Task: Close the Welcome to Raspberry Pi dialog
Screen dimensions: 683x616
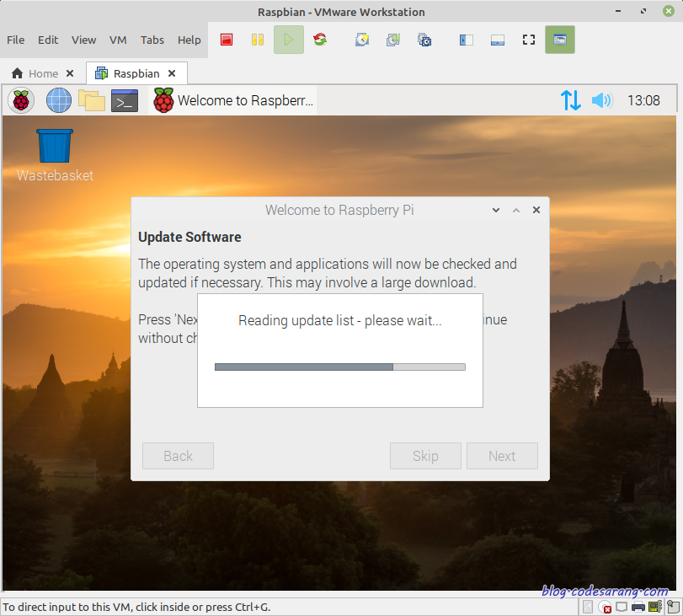Action: 536,210
